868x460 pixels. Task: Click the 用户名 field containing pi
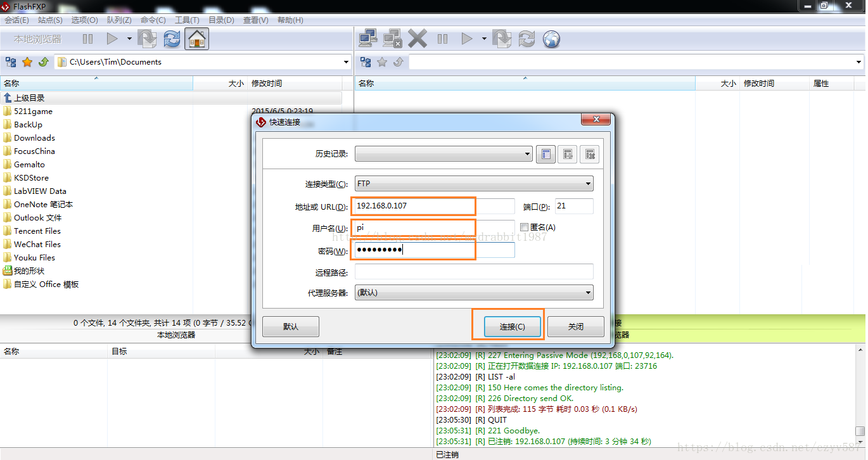(x=435, y=227)
